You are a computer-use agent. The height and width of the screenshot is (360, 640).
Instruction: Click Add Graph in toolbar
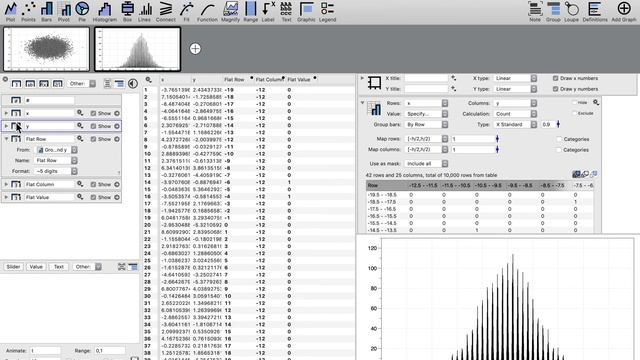[x=624, y=11]
